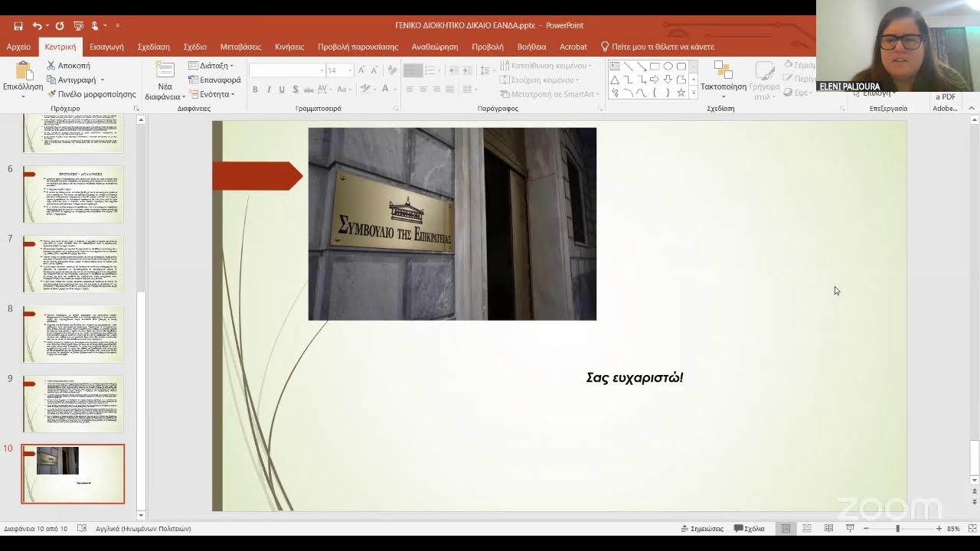Start slideshow from status bar icon
The image size is (980, 551).
coord(850,529)
